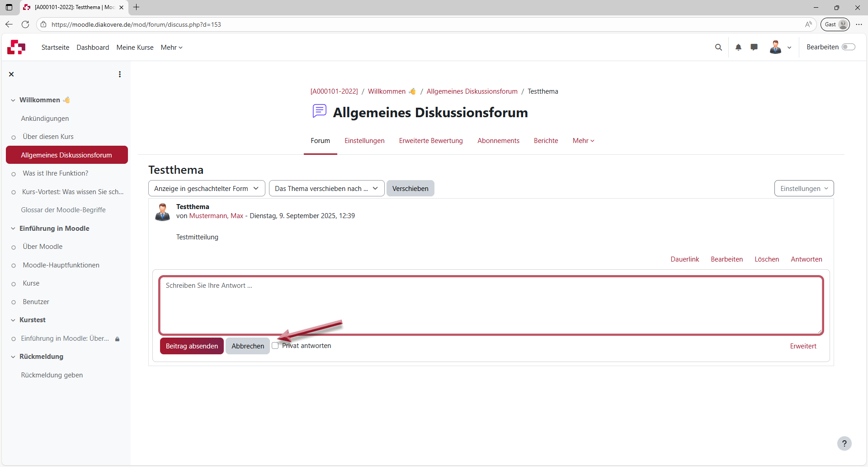This screenshot has width=868, height=467.
Task: Open the Mehr navigation menu
Action: (171, 47)
